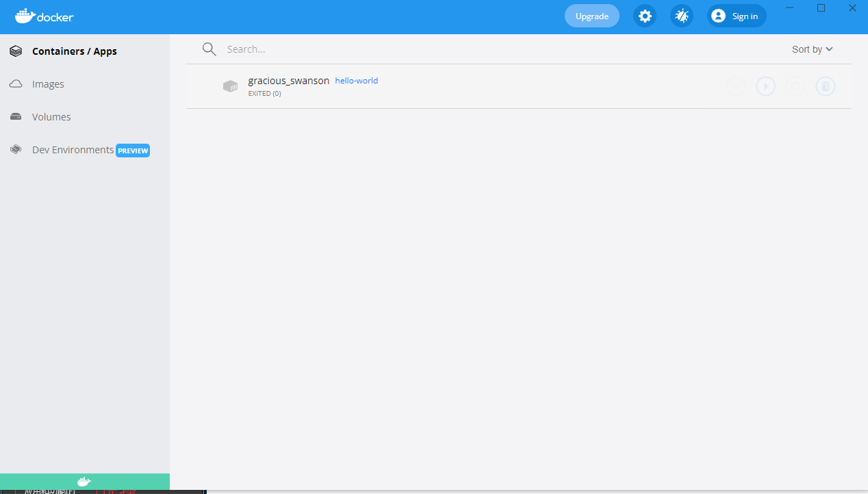Click the Sign in button
Viewport: 868px width, 494px height.
(x=737, y=16)
